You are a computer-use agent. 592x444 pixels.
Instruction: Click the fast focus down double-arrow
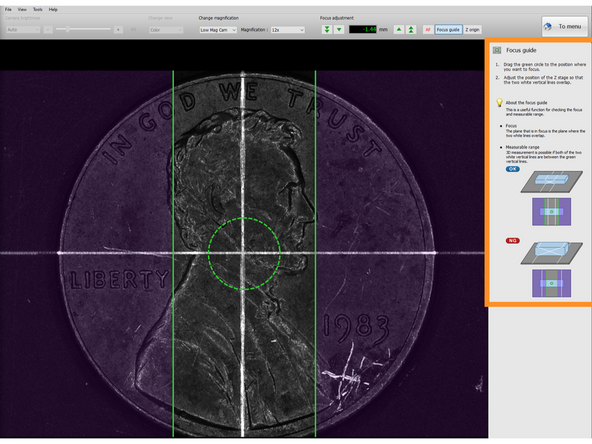(x=327, y=29)
